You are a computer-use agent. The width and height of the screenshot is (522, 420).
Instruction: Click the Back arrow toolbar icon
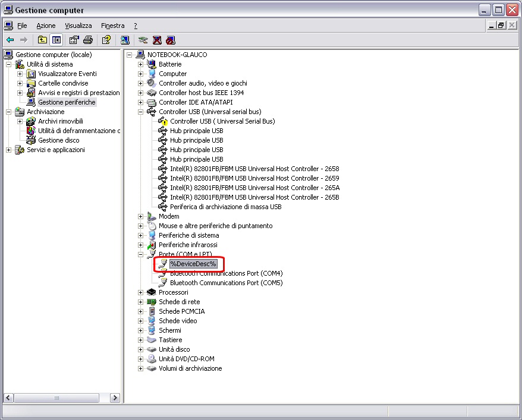10,40
